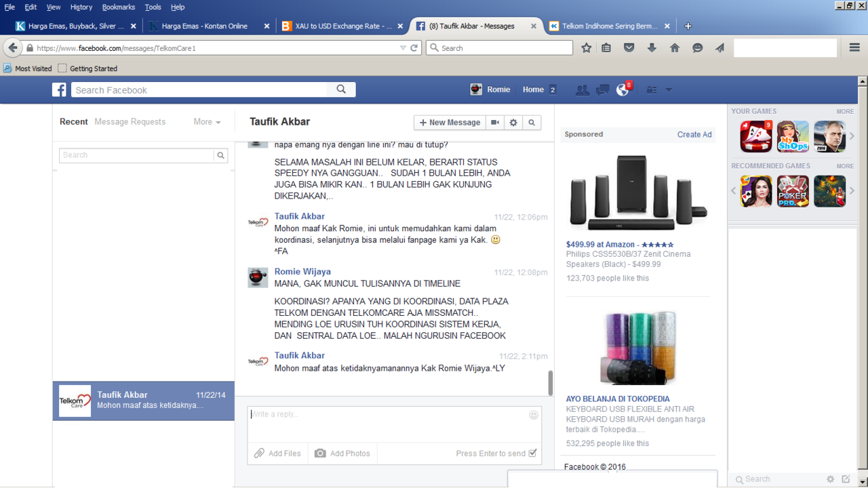868x488 pixels.
Task: Click the Create Ad link
Action: [x=694, y=134]
